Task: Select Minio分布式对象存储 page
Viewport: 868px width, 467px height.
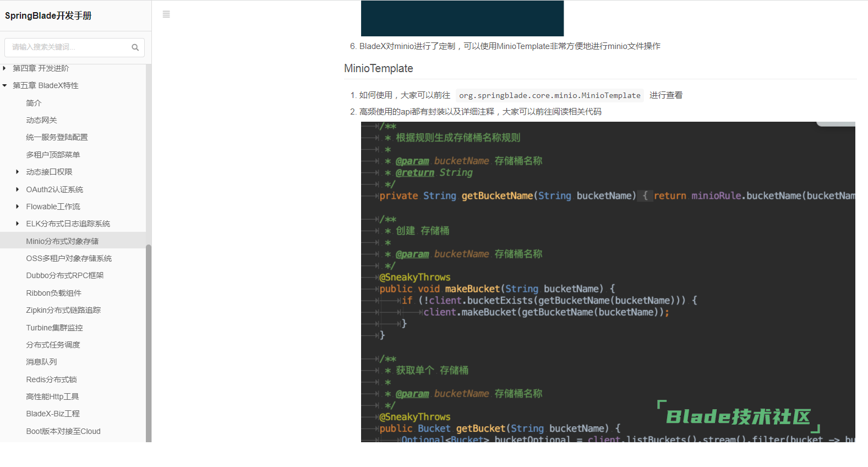Action: [62, 241]
